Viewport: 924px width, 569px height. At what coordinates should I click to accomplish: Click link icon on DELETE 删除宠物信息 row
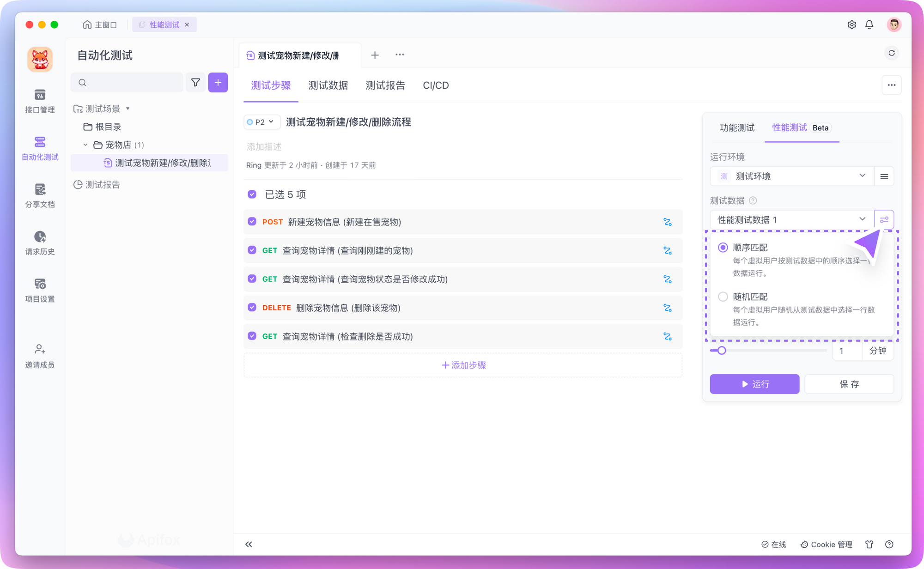(x=668, y=308)
